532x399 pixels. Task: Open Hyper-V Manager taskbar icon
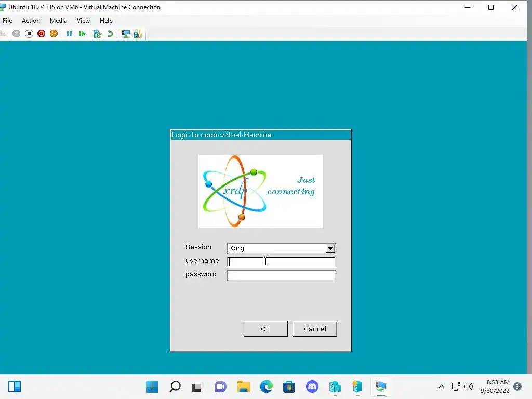coord(335,387)
